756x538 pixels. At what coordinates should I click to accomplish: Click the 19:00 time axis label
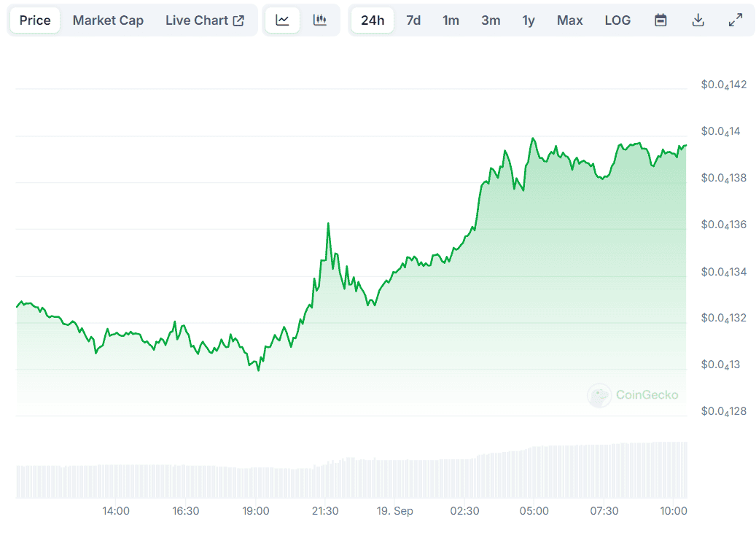pos(256,511)
